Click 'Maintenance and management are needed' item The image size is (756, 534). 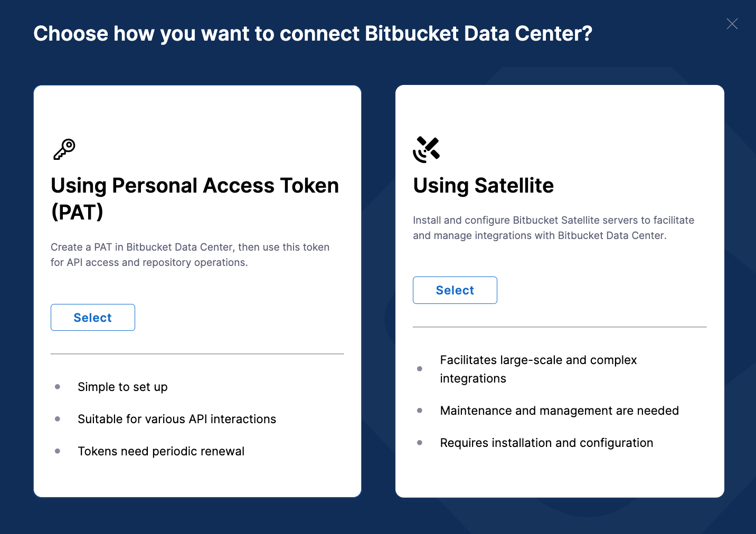coord(560,411)
